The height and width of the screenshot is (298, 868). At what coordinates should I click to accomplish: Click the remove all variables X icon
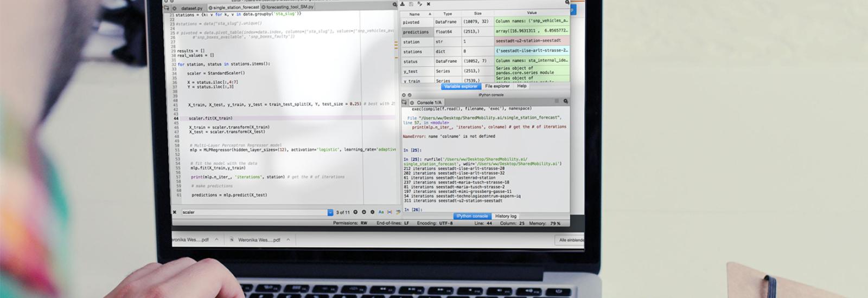[x=428, y=4]
